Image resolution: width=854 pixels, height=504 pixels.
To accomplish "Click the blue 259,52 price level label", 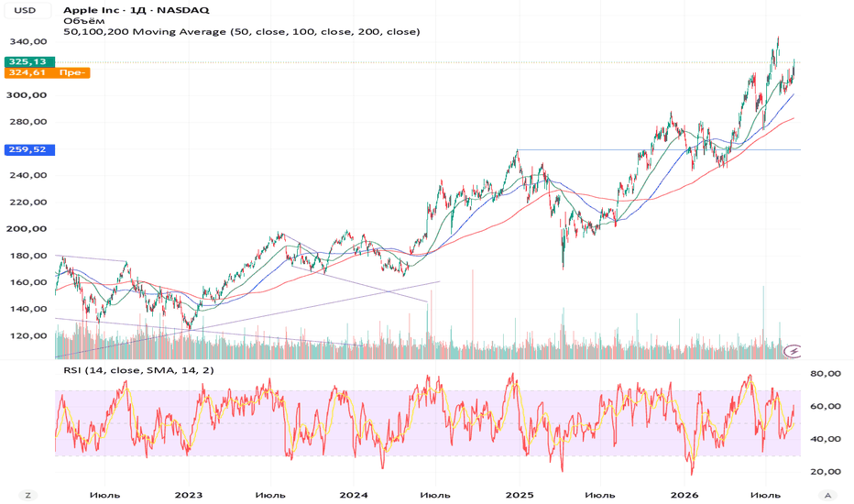I will point(29,149).
